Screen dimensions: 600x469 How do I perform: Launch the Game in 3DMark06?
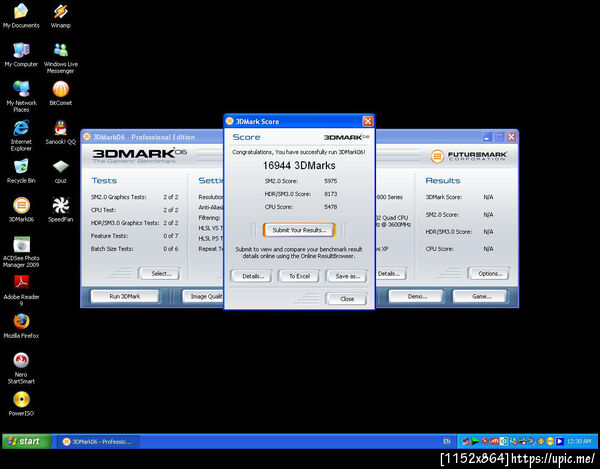(x=481, y=296)
